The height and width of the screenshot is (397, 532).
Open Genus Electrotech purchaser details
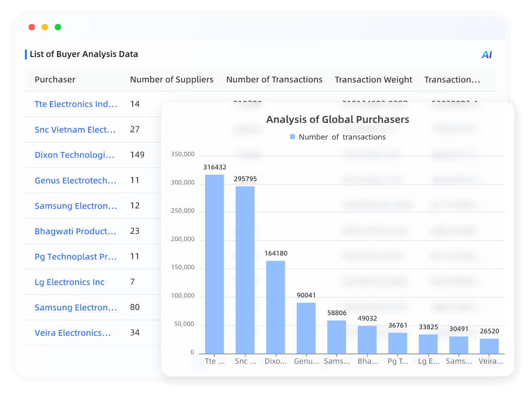pyautogui.click(x=75, y=180)
